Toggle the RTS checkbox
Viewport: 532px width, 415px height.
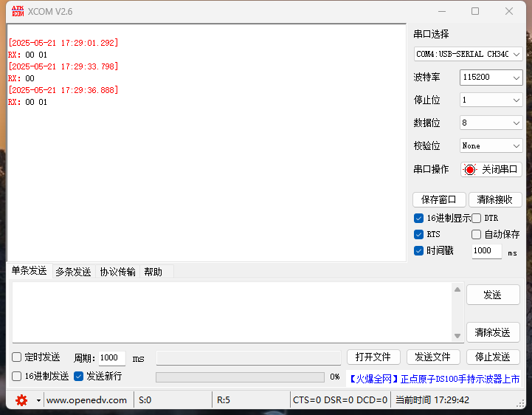click(418, 234)
